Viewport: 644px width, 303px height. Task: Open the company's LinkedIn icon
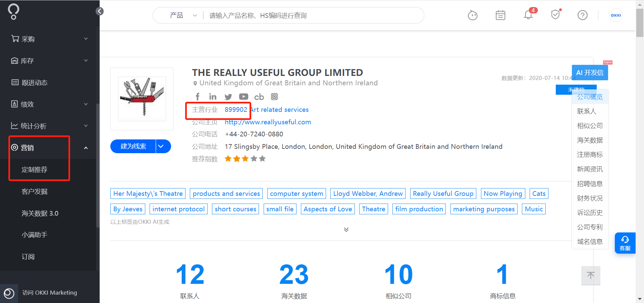tap(213, 97)
